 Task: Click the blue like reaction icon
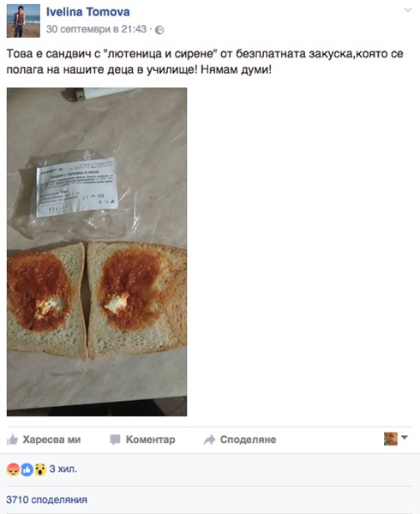27,469
